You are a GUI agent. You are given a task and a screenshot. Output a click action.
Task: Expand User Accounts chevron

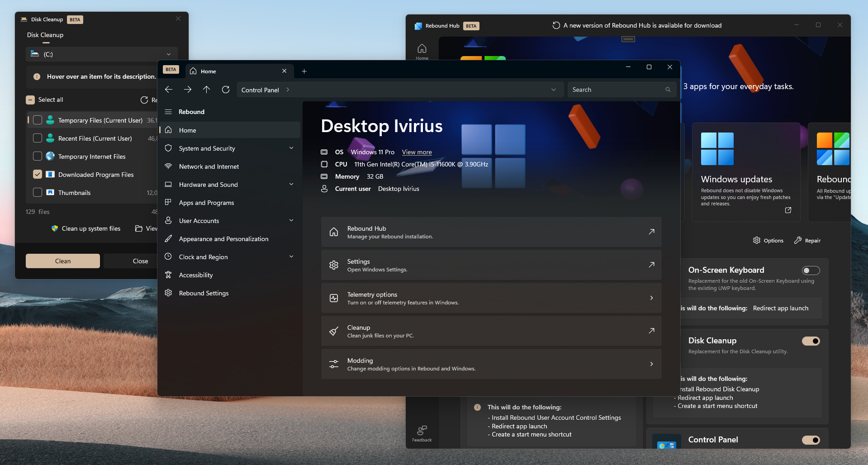click(x=291, y=220)
